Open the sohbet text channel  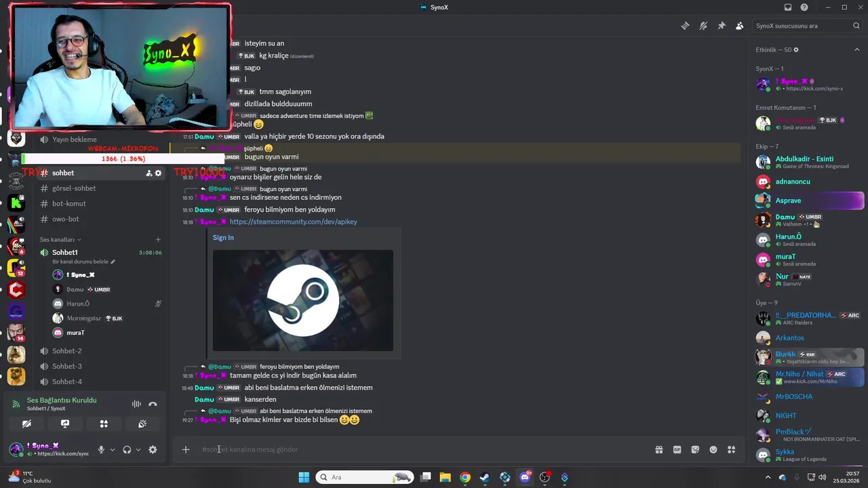[x=100, y=173]
